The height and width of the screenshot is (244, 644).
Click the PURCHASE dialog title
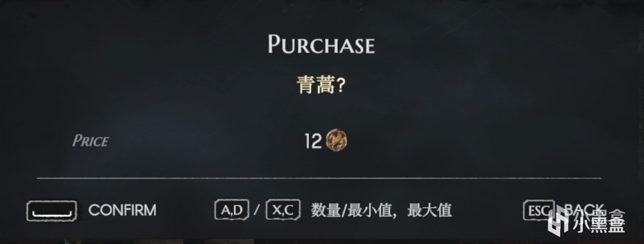[x=321, y=44]
